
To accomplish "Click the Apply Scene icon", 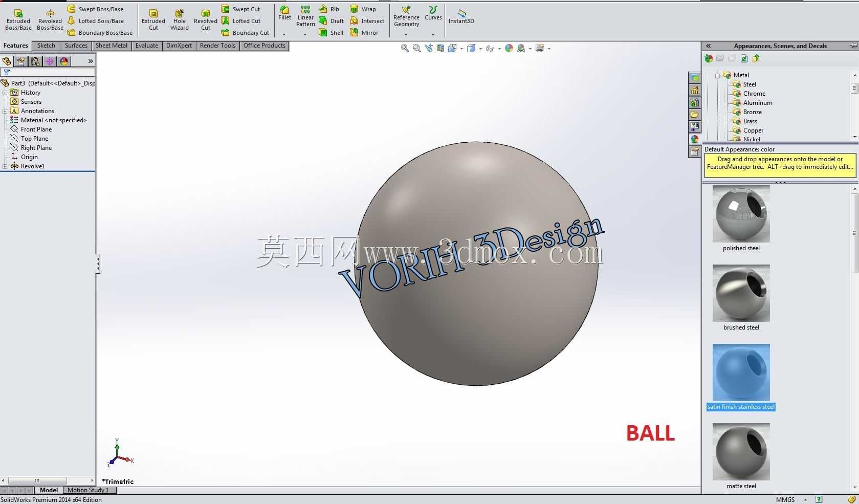I will point(521,48).
